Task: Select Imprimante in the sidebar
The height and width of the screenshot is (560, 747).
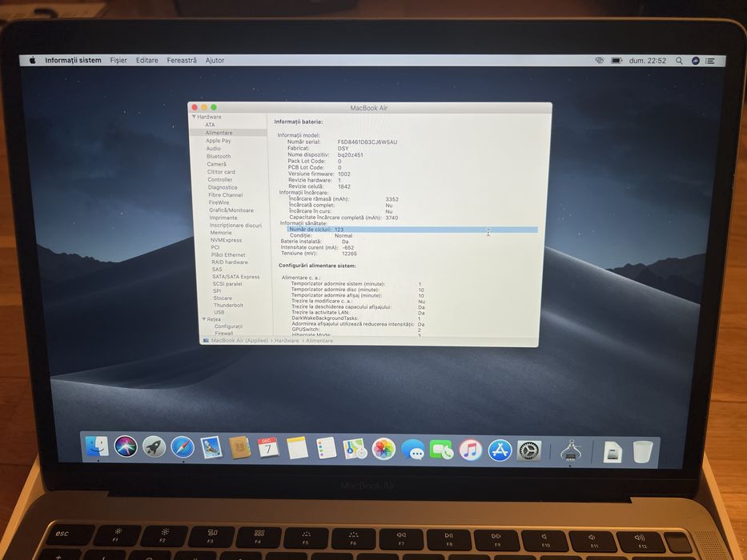Action: click(x=223, y=218)
